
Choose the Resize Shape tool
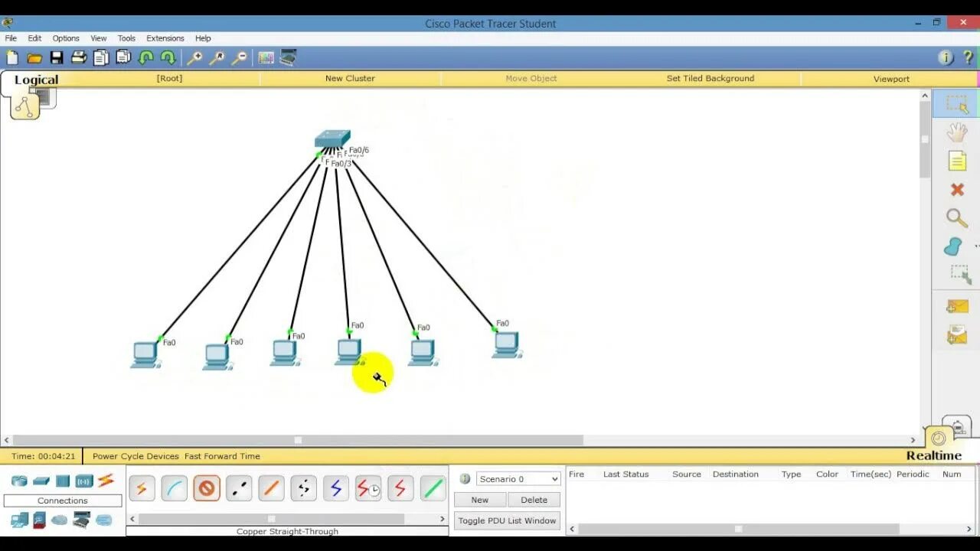[960, 273]
